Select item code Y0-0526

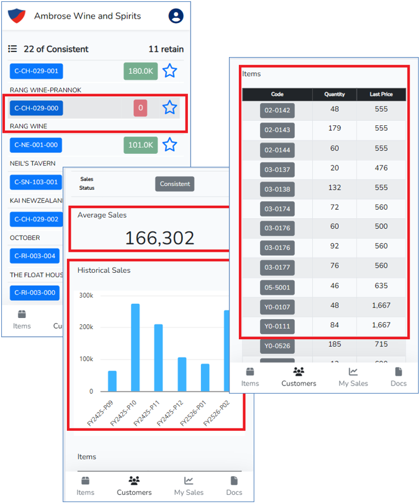point(277,346)
